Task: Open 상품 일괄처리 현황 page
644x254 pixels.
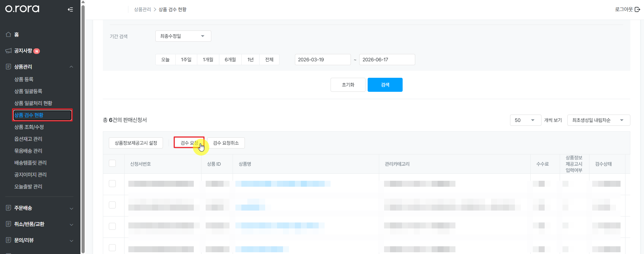Action: pos(33,103)
